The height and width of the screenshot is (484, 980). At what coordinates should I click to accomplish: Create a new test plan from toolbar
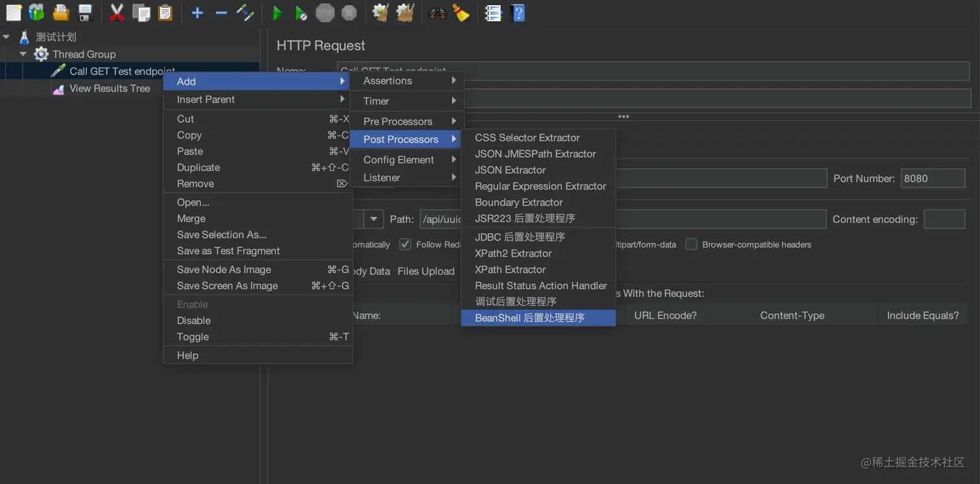[x=14, y=12]
